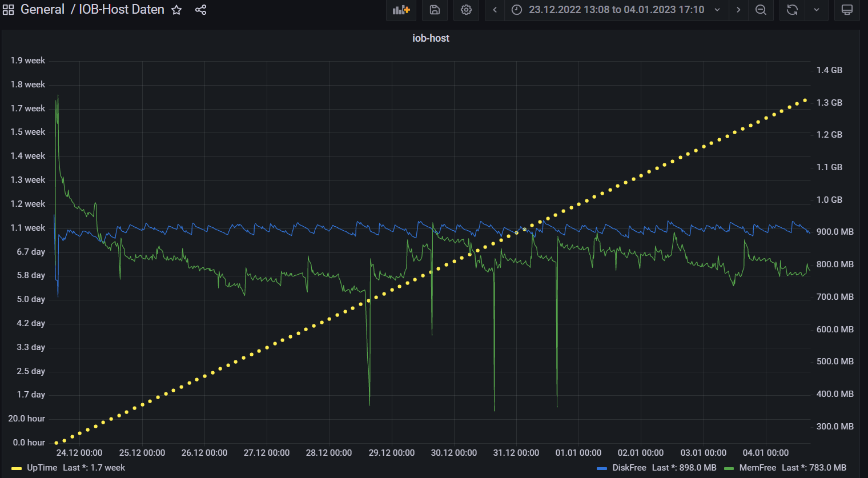
Task: Shift time range forward
Action: pyautogui.click(x=738, y=10)
